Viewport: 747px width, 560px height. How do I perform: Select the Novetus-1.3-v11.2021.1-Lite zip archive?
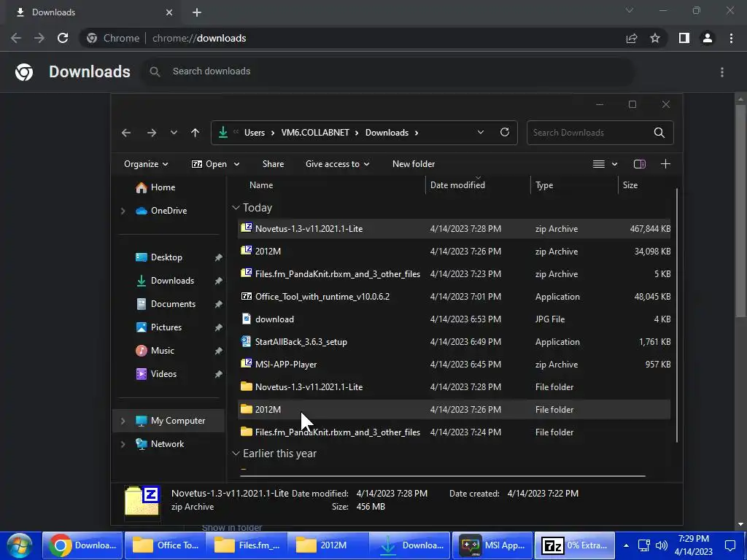click(454, 228)
